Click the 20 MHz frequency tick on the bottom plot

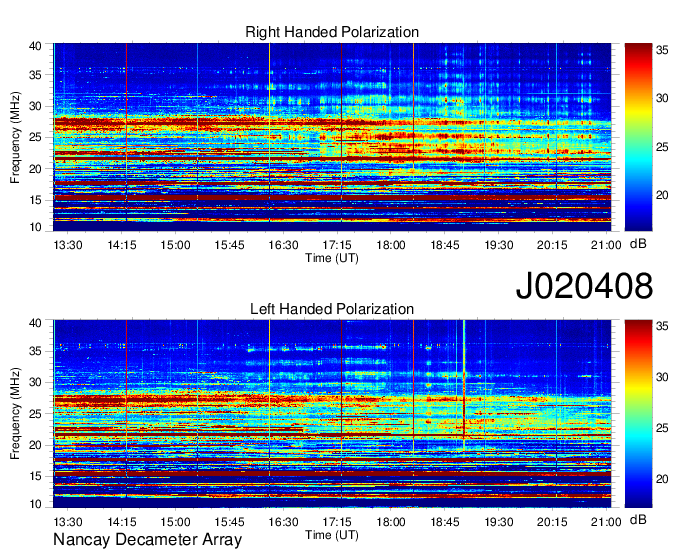(35, 445)
